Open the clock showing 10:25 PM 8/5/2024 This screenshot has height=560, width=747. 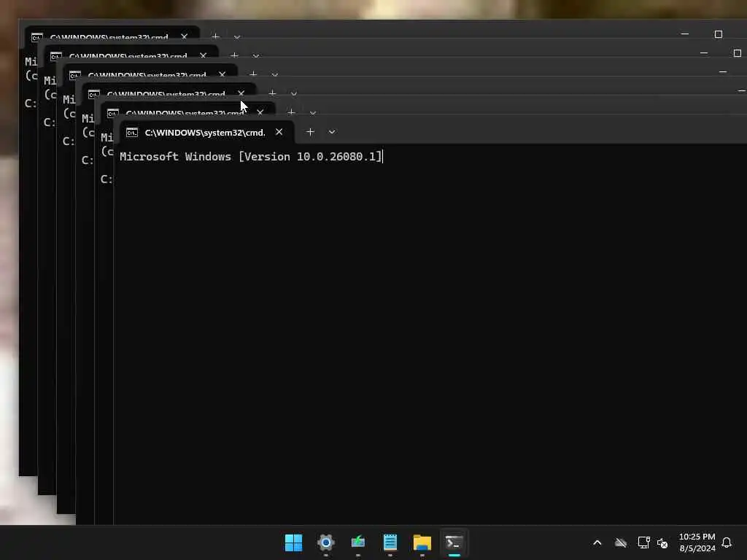(697, 542)
